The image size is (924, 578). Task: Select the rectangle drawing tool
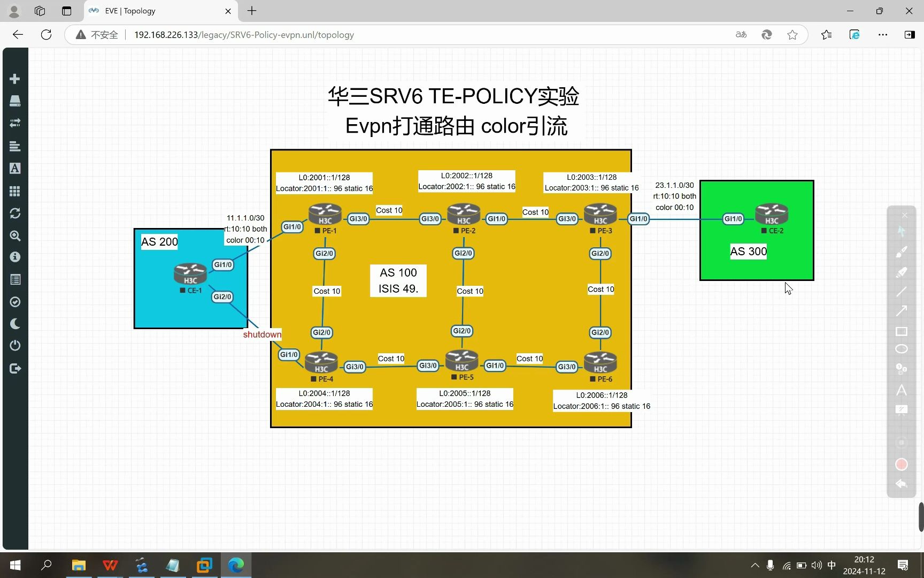(902, 331)
